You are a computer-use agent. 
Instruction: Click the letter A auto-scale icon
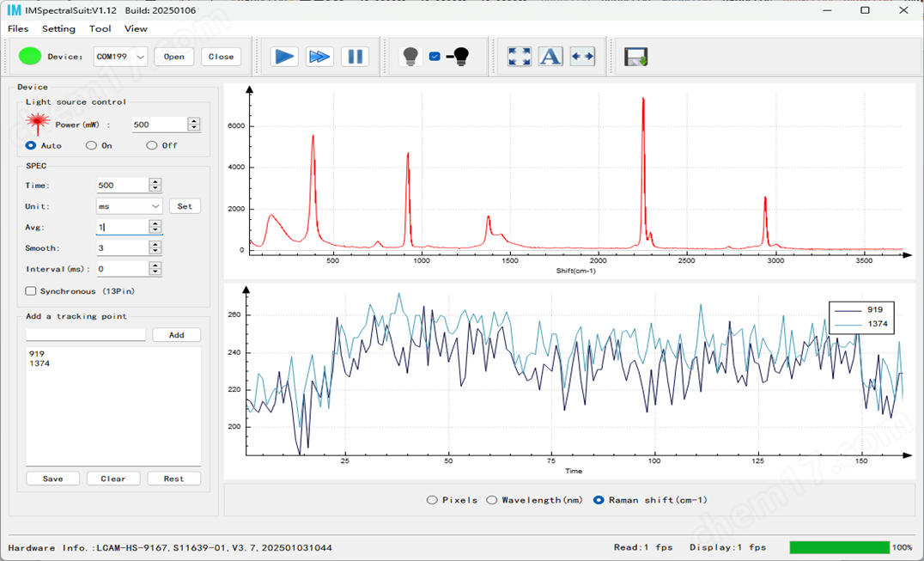550,57
